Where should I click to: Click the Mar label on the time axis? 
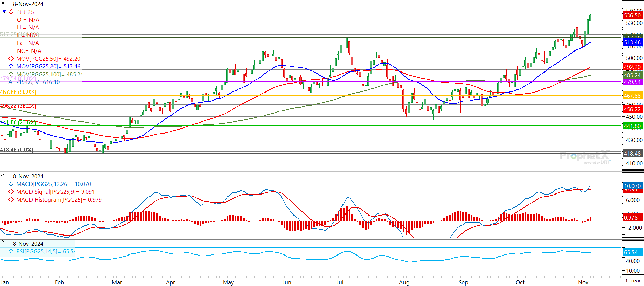pos(117,282)
